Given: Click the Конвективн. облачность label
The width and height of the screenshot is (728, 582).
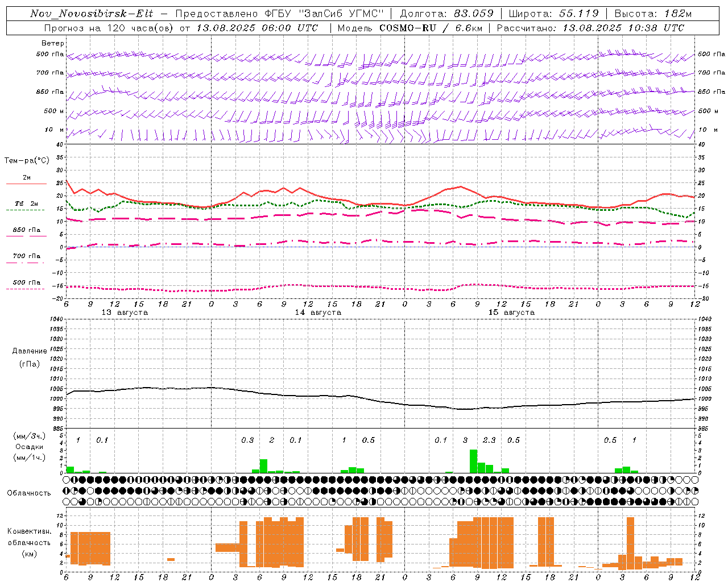Looking at the screenshot, I should pyautogui.click(x=30, y=537).
